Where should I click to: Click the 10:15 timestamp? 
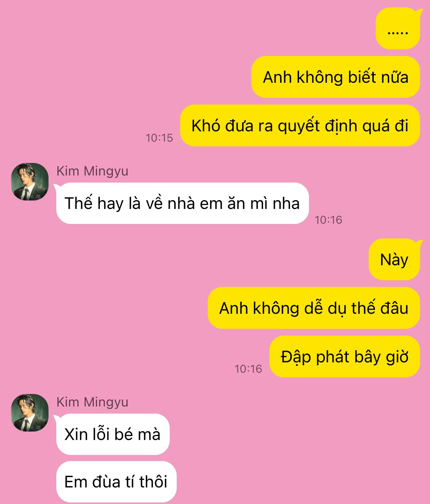pos(159,138)
